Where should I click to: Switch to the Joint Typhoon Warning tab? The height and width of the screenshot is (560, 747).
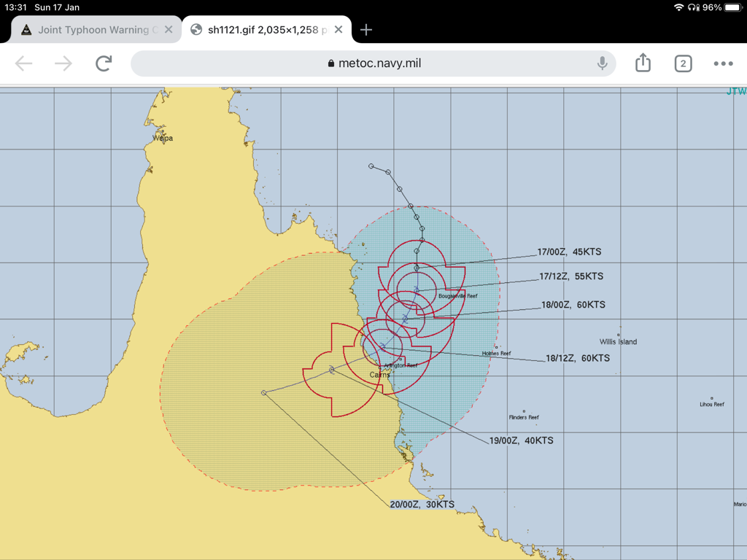(x=96, y=29)
